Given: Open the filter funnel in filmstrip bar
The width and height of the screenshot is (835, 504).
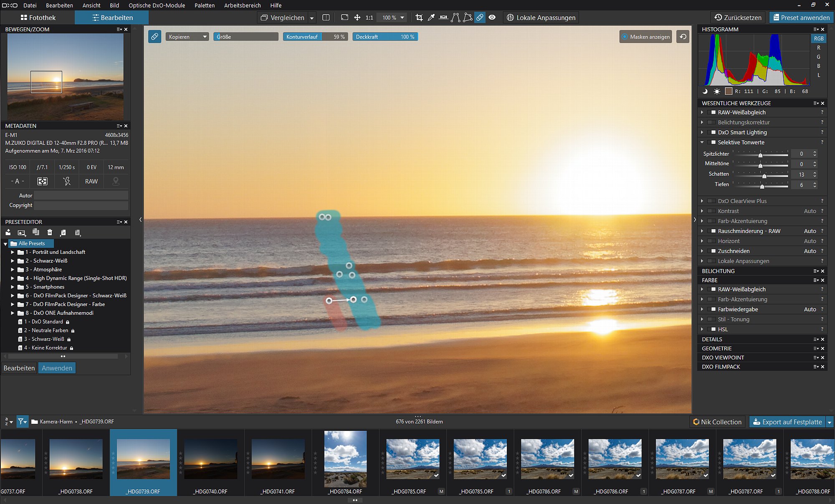Looking at the screenshot, I should point(22,422).
